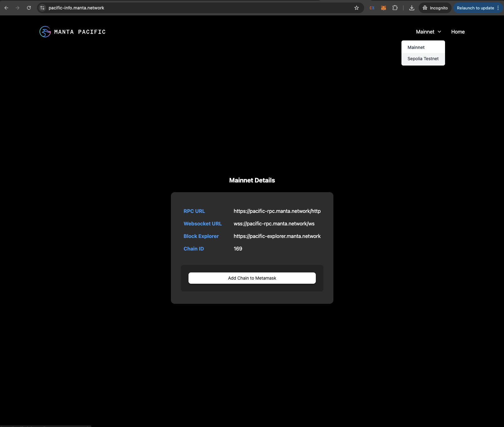Click the address bar URL field
The width and height of the screenshot is (504, 427).
(x=201, y=8)
